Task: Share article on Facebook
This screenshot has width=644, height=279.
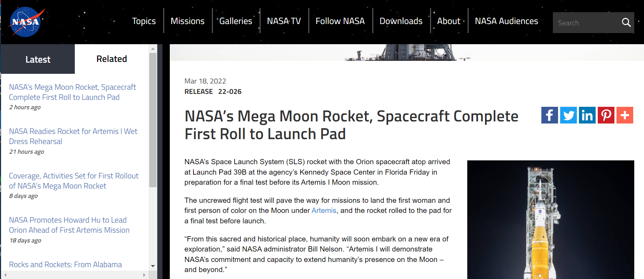Action: point(549,115)
